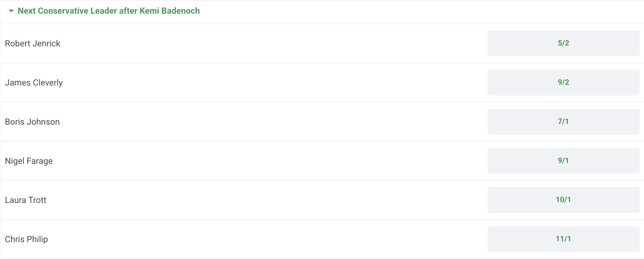
Task: Collapse the Next Conservative Leader market arrow
Action: 11,11
